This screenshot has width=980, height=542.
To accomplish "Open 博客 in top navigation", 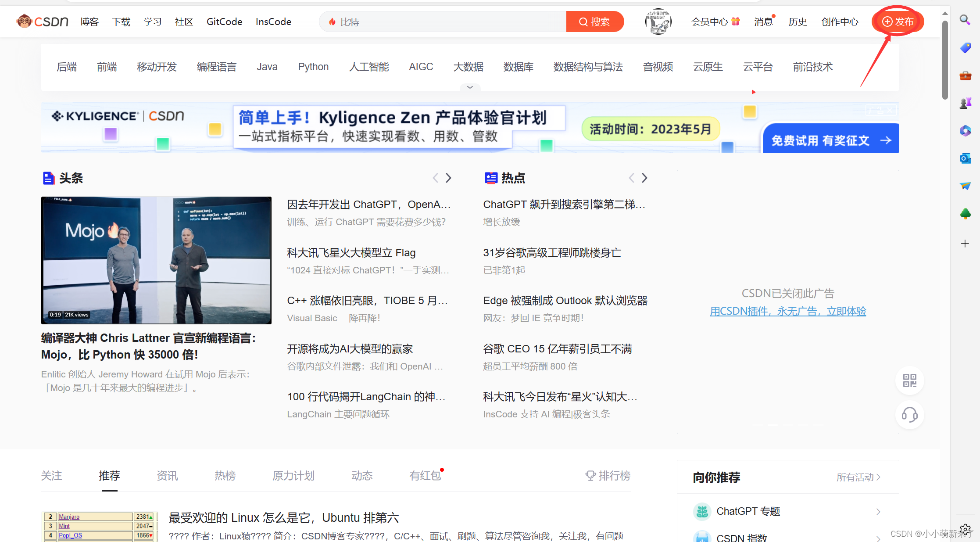I will tap(89, 22).
